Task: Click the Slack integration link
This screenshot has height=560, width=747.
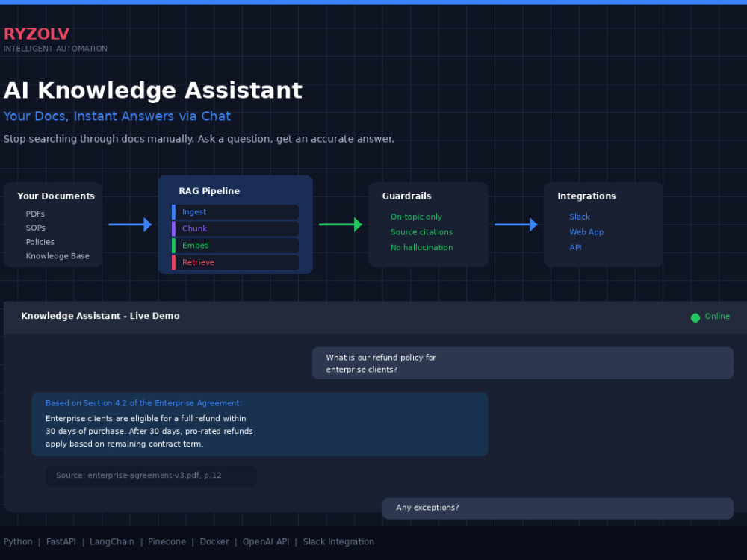Action: [x=580, y=217]
